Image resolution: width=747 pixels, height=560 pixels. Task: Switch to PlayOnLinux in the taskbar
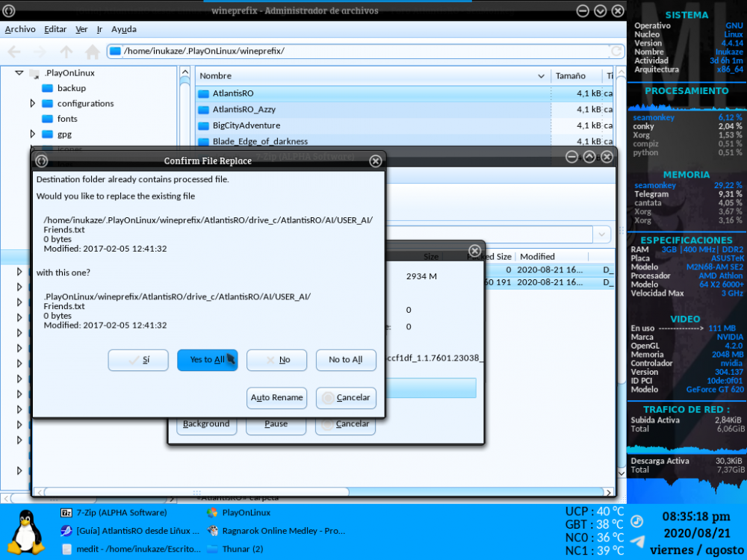tap(239, 513)
